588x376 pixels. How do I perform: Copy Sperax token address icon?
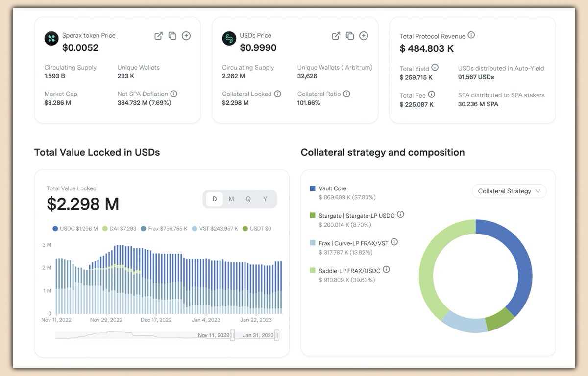(x=172, y=36)
